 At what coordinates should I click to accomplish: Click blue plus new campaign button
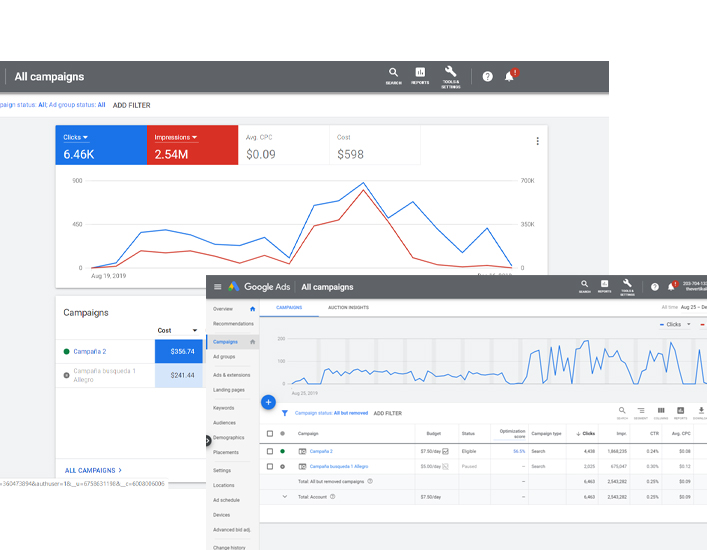pos(268,402)
